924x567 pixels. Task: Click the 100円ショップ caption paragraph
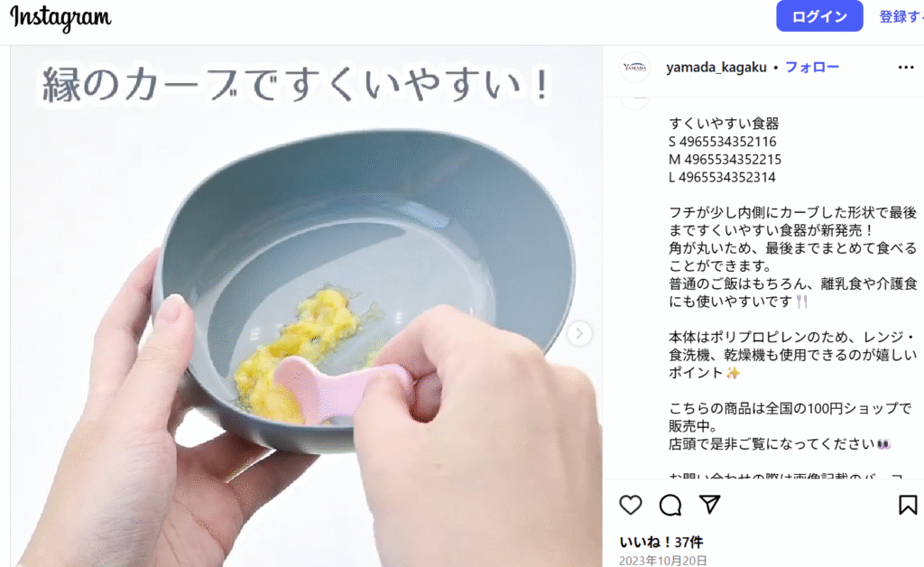pyautogui.click(x=790, y=425)
